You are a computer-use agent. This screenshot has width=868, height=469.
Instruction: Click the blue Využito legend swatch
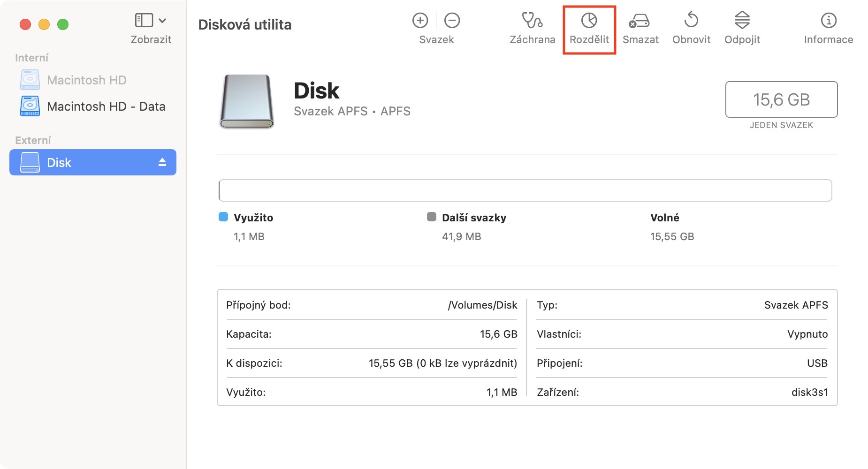[223, 217]
